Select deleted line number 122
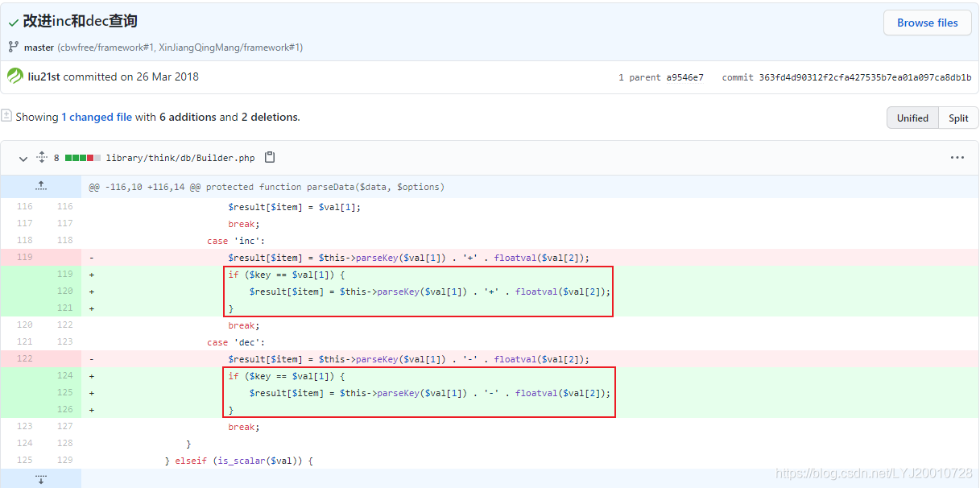980x488 pixels. [24, 359]
